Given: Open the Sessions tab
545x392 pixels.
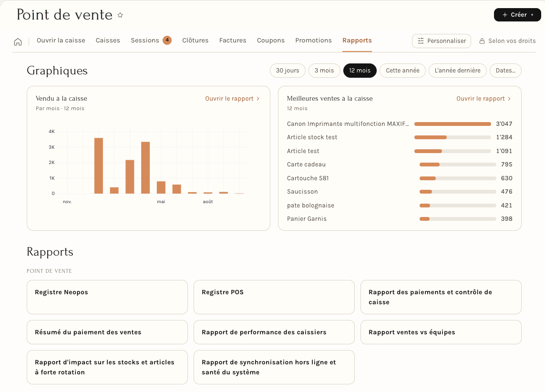Looking at the screenshot, I should coord(145,41).
